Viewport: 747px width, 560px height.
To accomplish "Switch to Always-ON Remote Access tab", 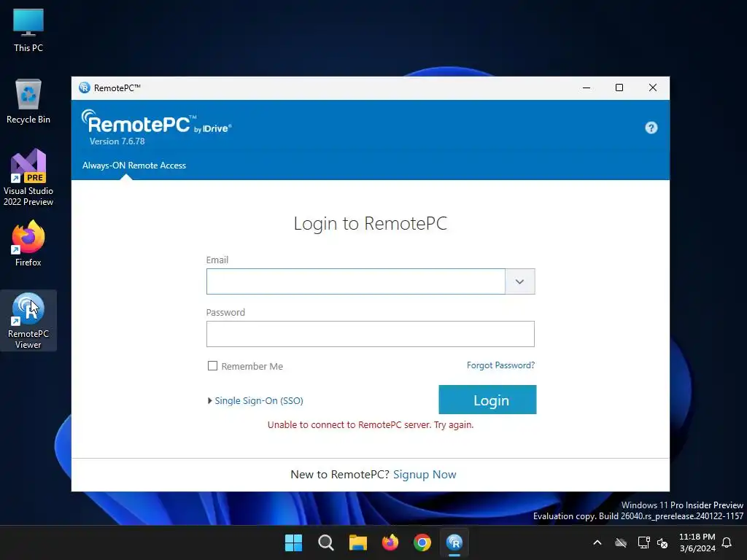I will [134, 166].
